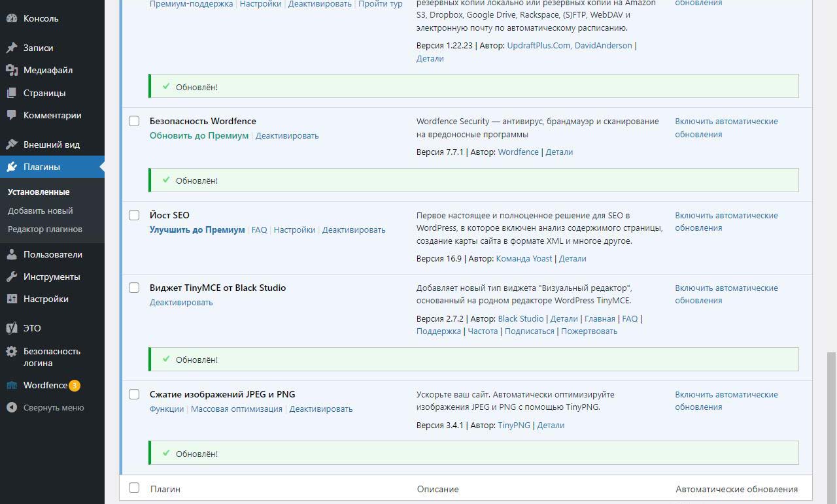Check the Безопасность Wordfence plugin checkbox
The width and height of the screenshot is (837, 504).
coord(134,121)
